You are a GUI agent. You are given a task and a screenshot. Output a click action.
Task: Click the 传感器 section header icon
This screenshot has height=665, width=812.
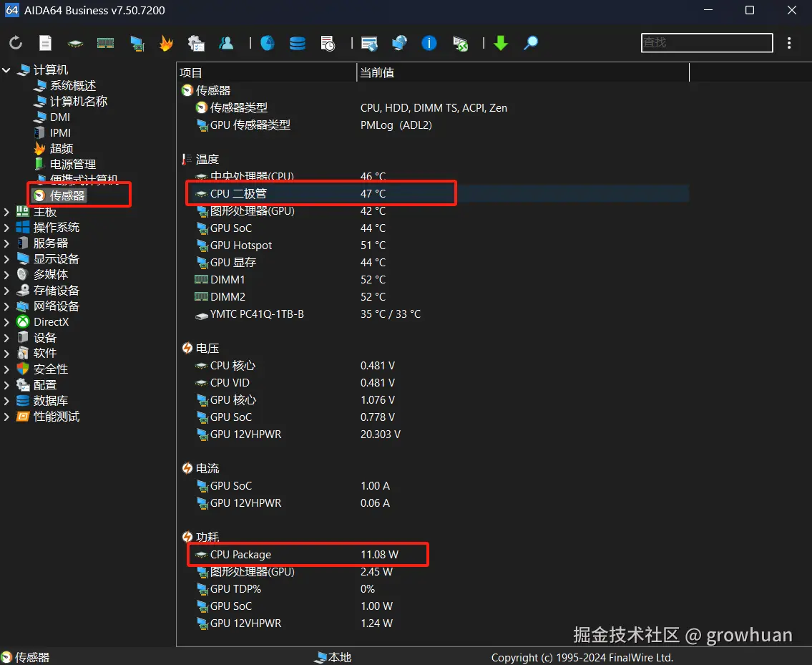187,91
